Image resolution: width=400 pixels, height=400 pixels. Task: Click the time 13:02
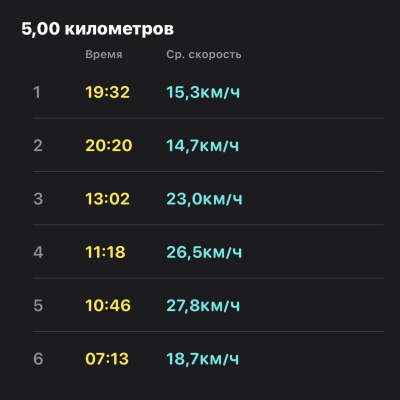click(x=107, y=199)
